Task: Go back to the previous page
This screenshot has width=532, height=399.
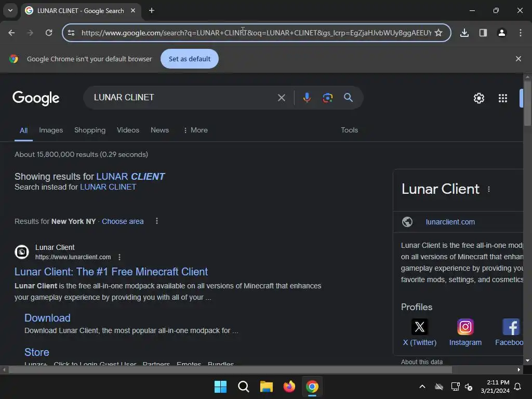Action: [x=11, y=33]
